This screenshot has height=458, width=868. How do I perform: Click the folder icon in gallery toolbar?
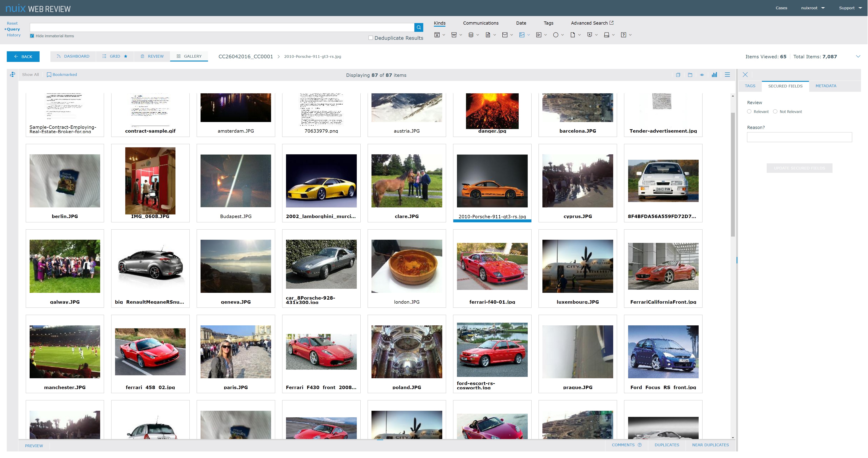[690, 75]
